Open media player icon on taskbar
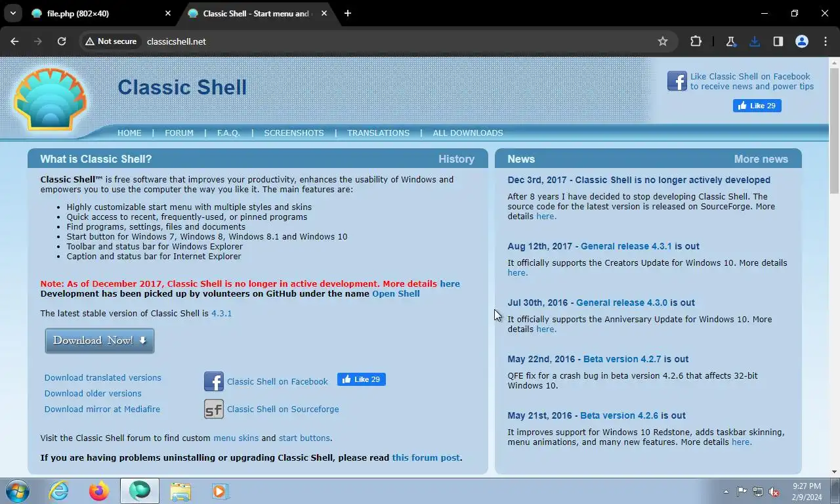Image resolution: width=840 pixels, height=504 pixels. pos(220,491)
